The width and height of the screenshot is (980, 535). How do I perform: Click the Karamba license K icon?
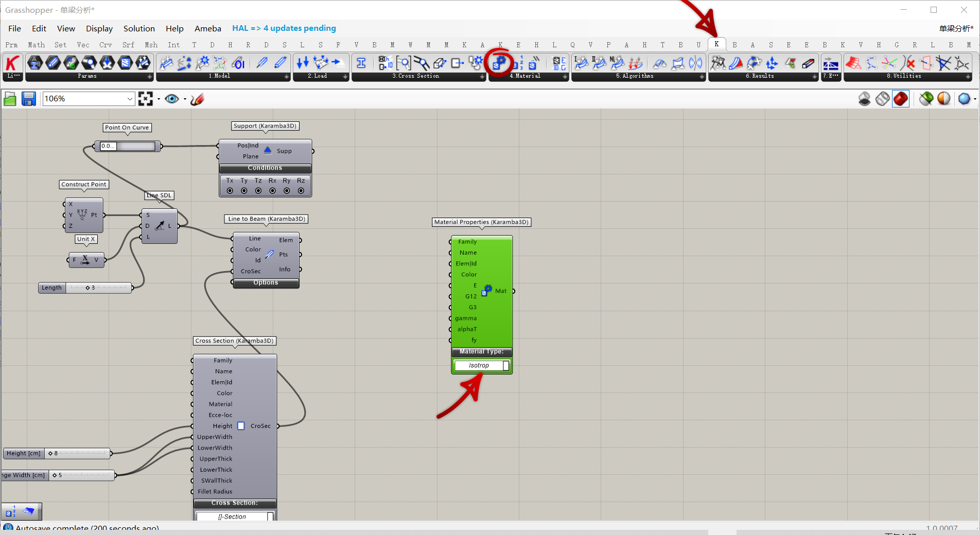tap(12, 63)
